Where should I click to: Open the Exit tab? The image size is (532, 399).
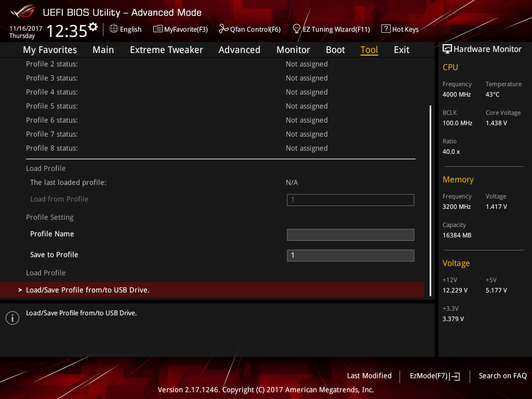coord(402,50)
